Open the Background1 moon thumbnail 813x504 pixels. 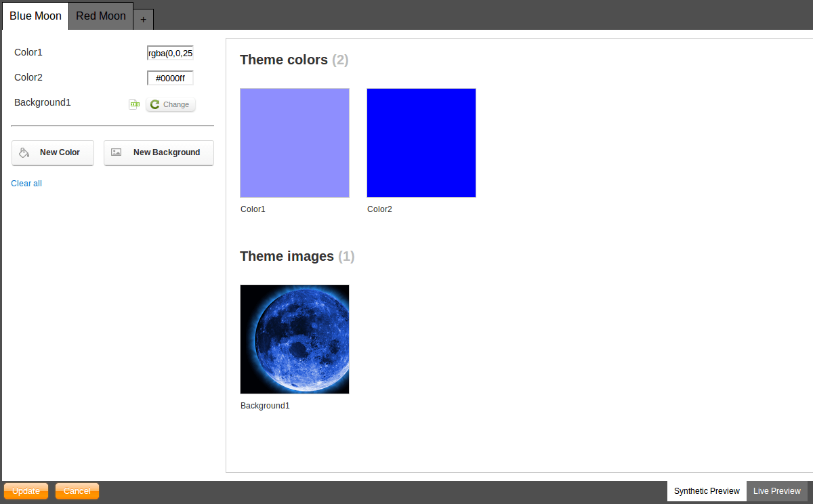click(x=294, y=339)
